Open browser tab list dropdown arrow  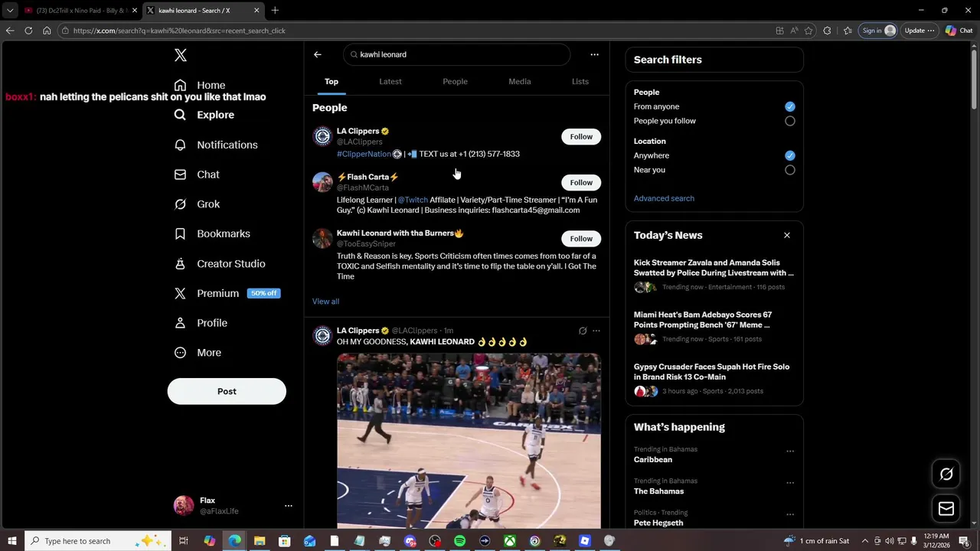pos(9,10)
